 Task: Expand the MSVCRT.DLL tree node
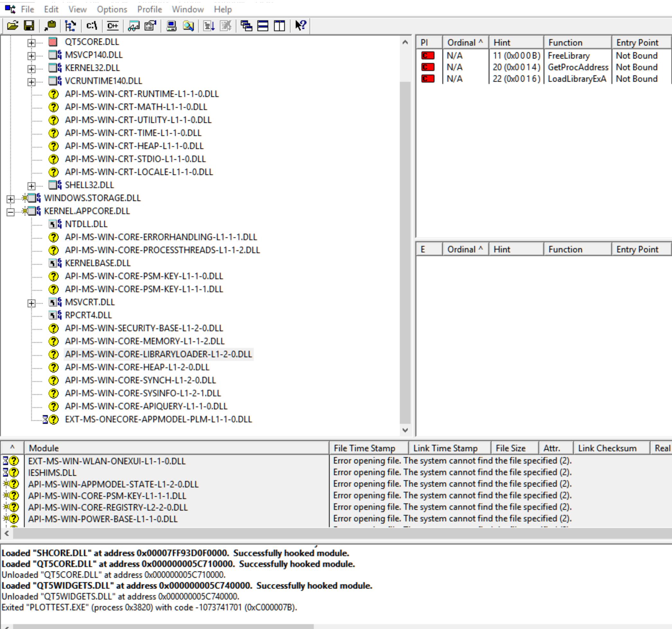(31, 303)
